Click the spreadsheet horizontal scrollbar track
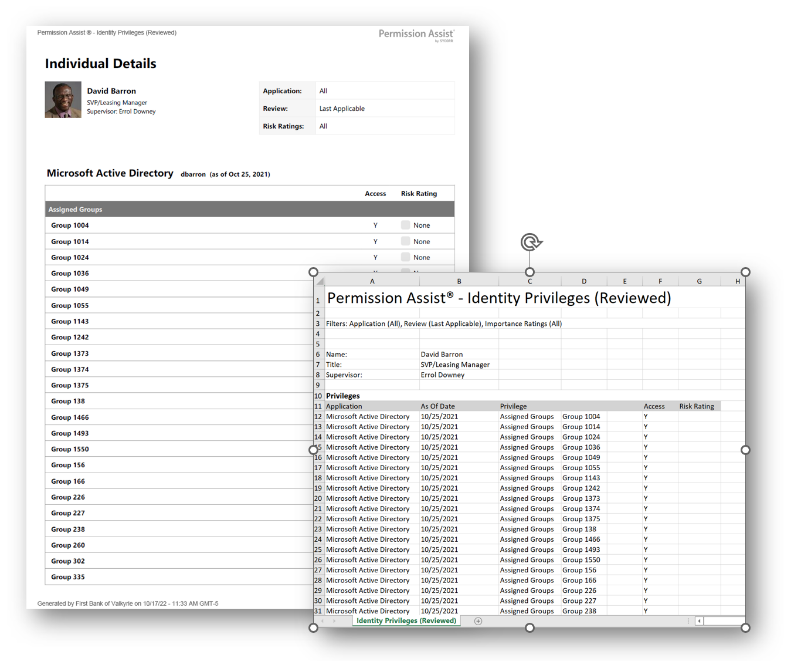The width and height of the screenshot is (801, 661). coord(722,621)
